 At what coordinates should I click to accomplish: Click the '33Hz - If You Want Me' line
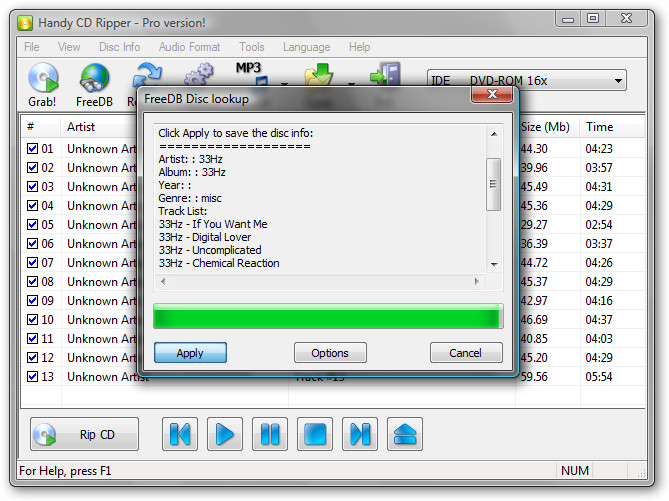click(x=213, y=224)
